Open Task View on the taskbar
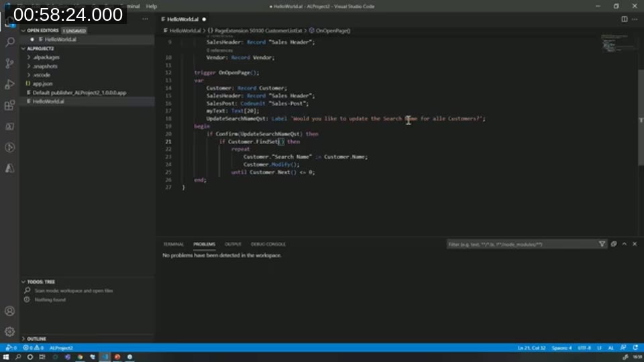 click(42, 357)
